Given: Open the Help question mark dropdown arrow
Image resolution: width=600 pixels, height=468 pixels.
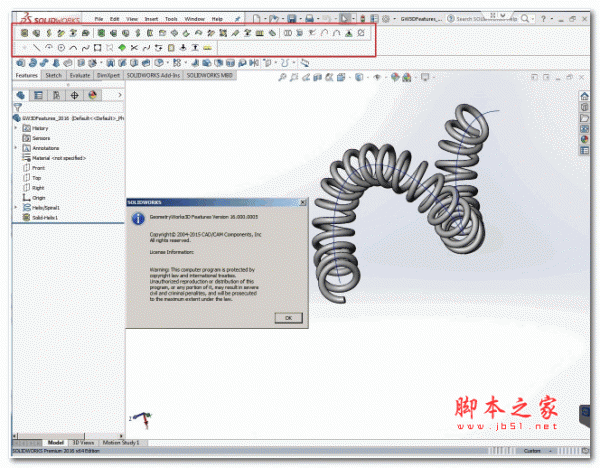Looking at the screenshot, I should [551, 18].
